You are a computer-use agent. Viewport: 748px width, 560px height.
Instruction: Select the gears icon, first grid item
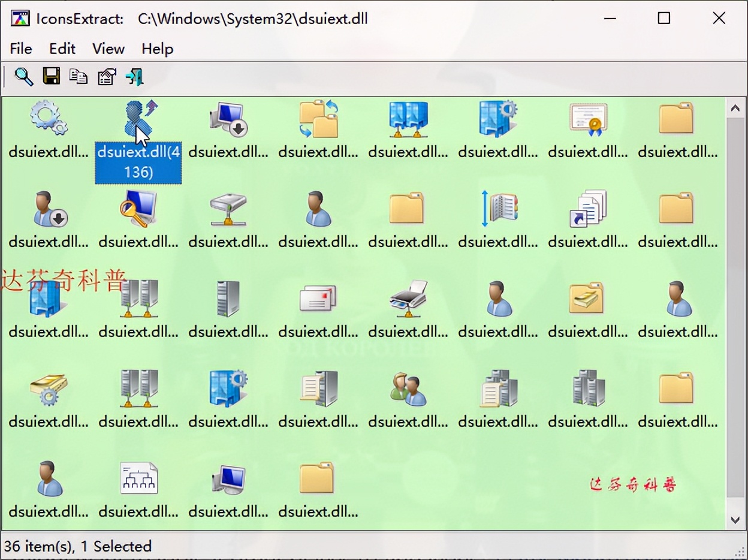click(48, 118)
